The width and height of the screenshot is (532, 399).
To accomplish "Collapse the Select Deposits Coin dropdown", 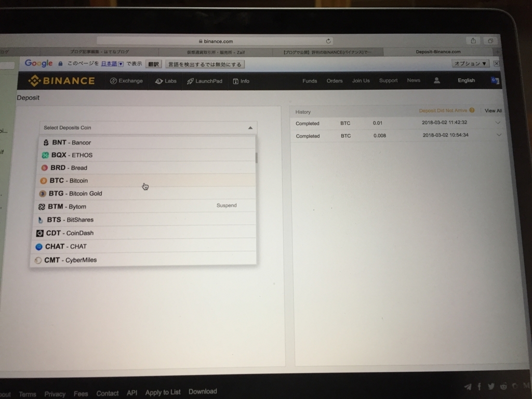I will (x=250, y=128).
